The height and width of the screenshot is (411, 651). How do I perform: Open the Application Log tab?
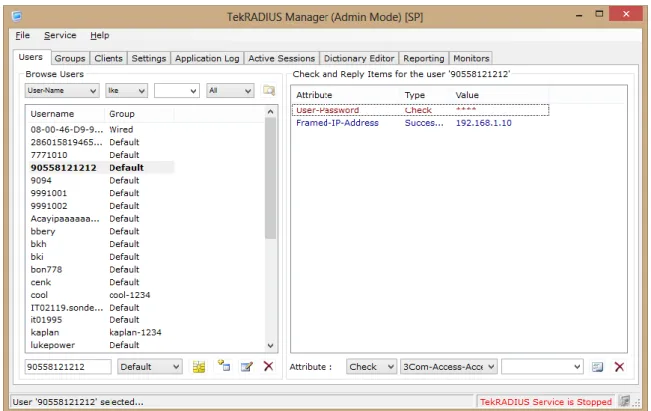click(x=207, y=58)
